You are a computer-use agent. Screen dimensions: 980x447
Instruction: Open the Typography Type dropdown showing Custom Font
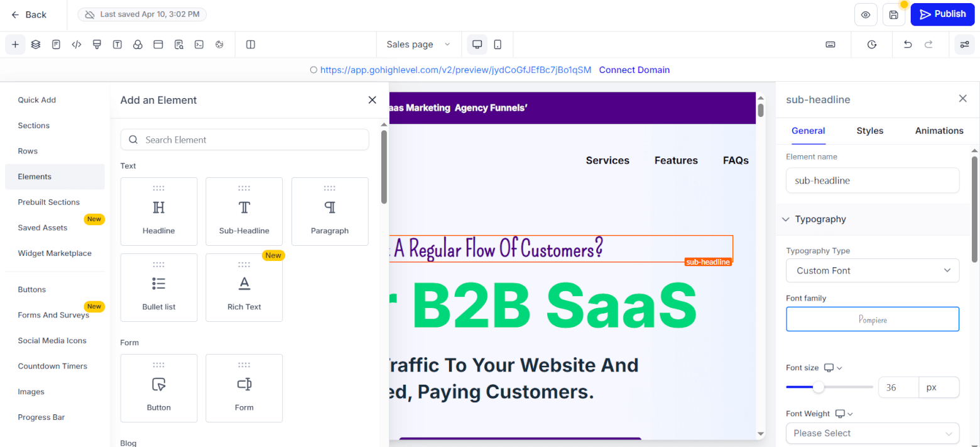[x=872, y=270]
